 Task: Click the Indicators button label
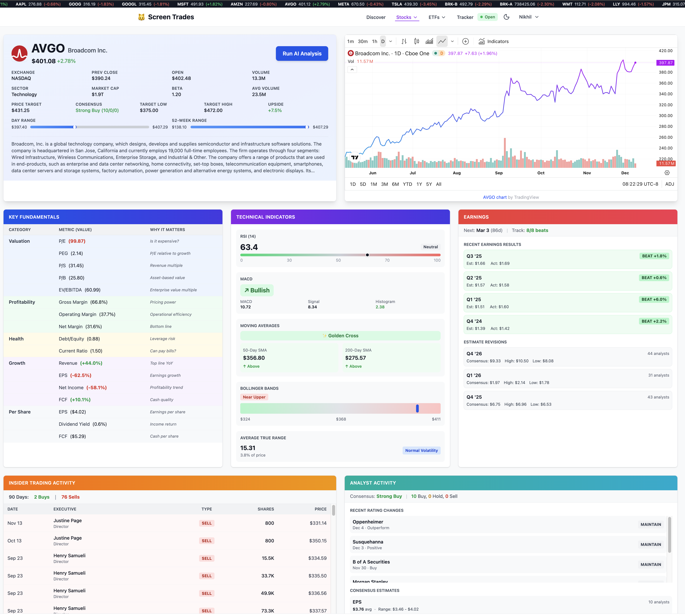point(498,41)
